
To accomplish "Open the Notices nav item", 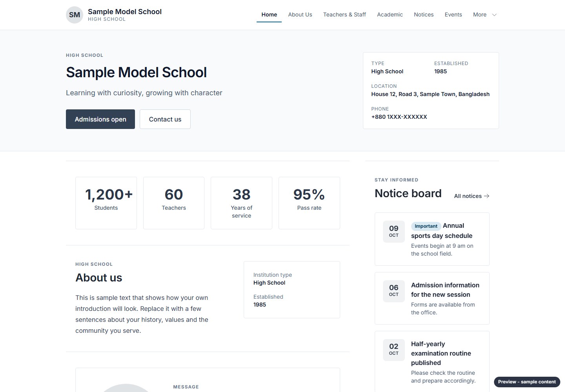I will click(x=424, y=15).
